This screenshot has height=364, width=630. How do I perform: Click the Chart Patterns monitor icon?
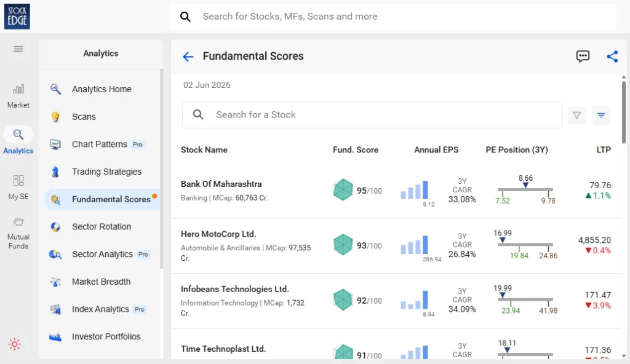pyautogui.click(x=55, y=144)
